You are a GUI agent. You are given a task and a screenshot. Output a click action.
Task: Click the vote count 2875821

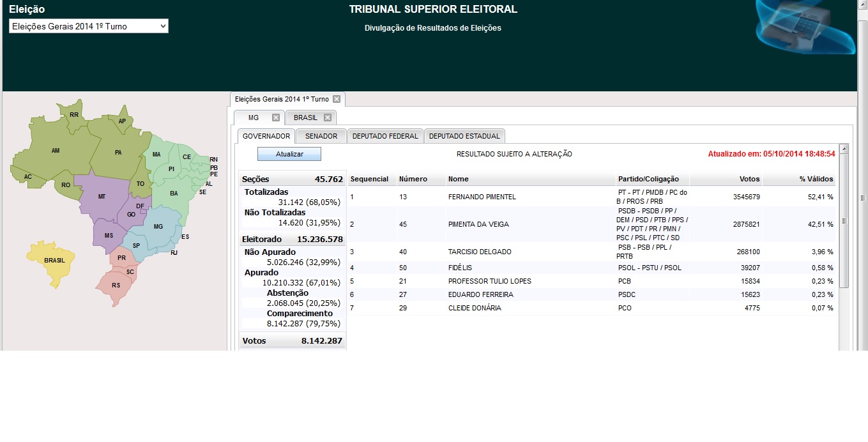[x=746, y=224]
